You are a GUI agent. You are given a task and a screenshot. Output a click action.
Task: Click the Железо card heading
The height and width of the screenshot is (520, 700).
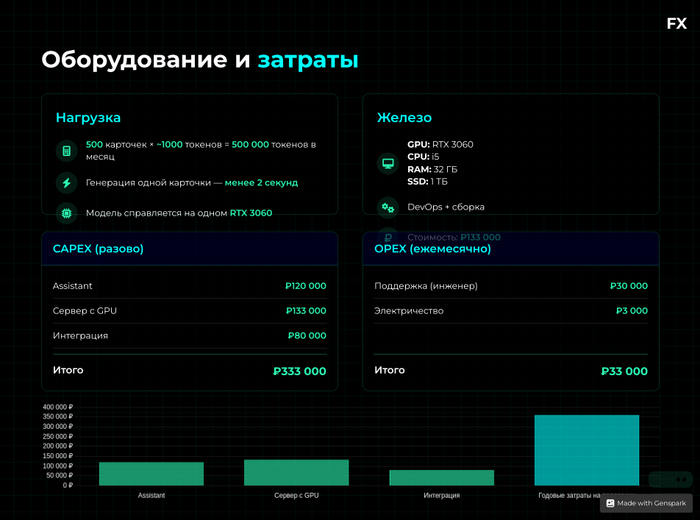(x=404, y=118)
